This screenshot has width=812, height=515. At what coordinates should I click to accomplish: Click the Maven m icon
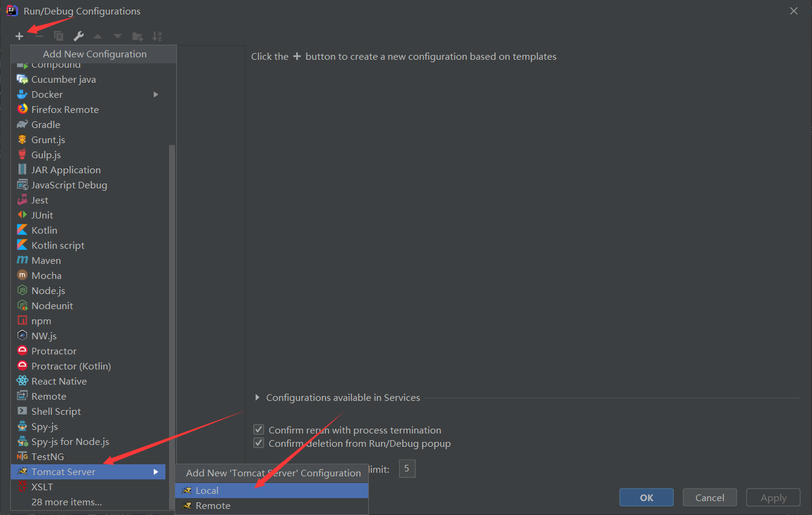click(22, 260)
